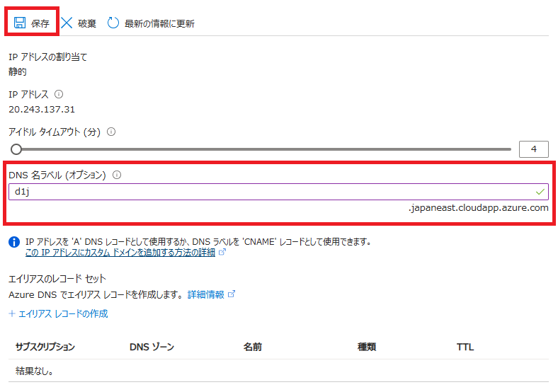This screenshot has height=392, width=558.
Task: Click info icon beside アイドル タイムアウト
Action: click(x=111, y=132)
